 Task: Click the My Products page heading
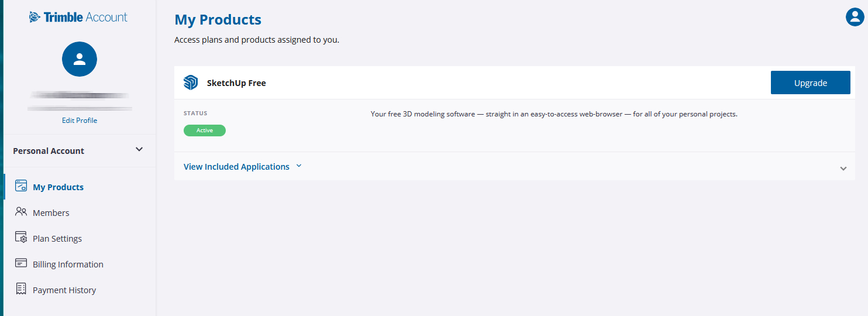pyautogui.click(x=218, y=20)
